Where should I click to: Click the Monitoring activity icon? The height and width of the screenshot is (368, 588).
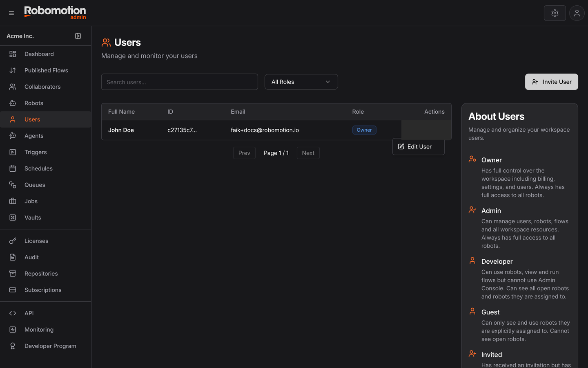click(13, 330)
